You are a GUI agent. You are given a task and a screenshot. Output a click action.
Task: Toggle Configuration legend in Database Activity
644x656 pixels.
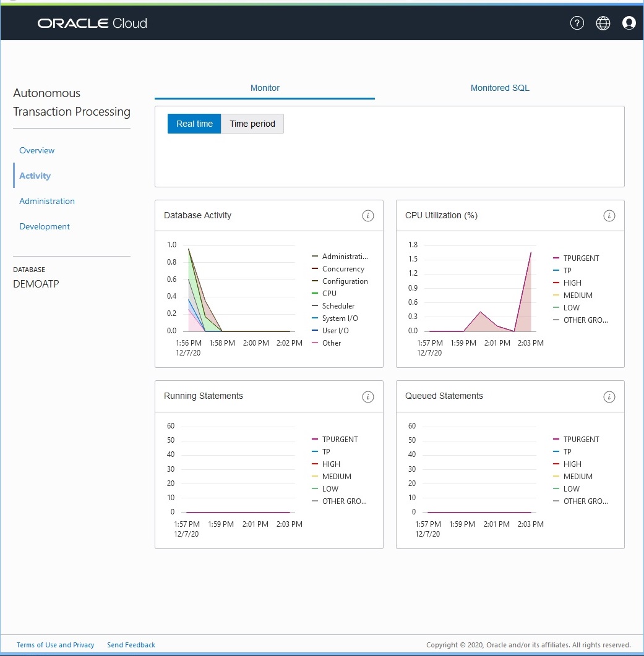(x=340, y=281)
